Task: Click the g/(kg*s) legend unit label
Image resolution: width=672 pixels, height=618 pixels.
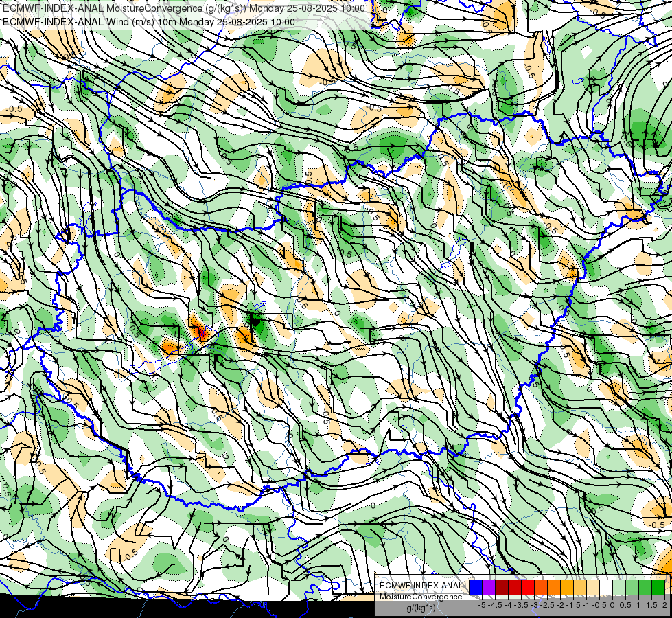Action: pos(421,608)
